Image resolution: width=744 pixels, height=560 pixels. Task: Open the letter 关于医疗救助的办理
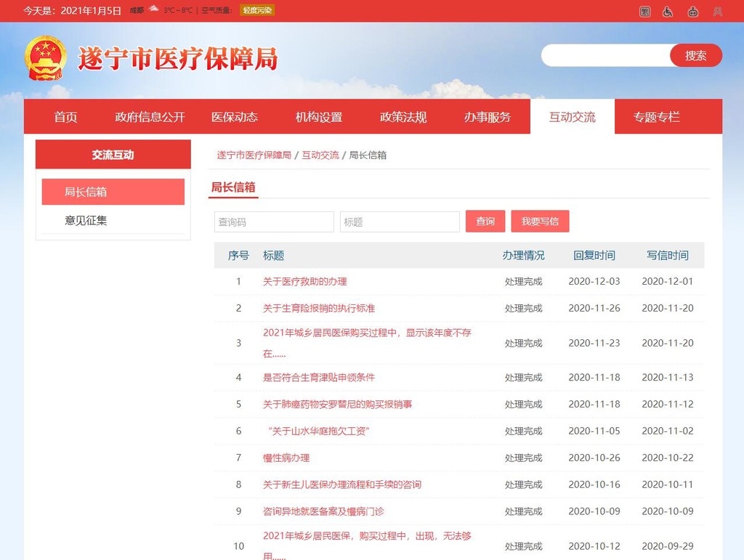304,281
